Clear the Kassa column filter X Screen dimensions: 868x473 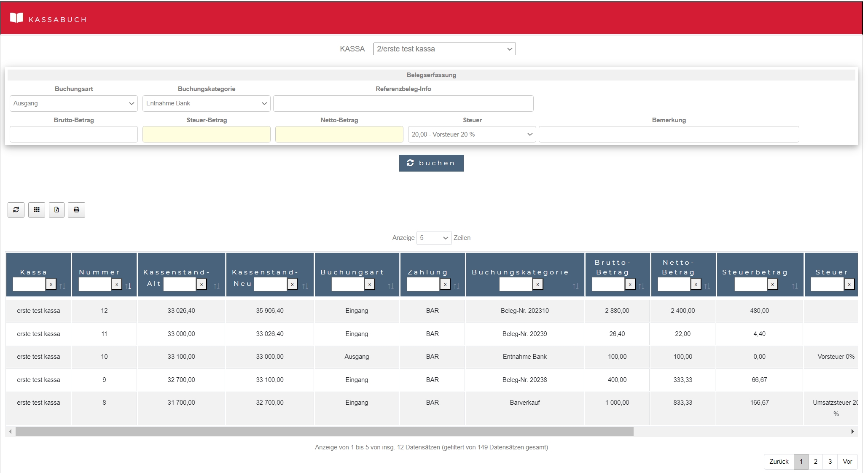pyautogui.click(x=51, y=285)
